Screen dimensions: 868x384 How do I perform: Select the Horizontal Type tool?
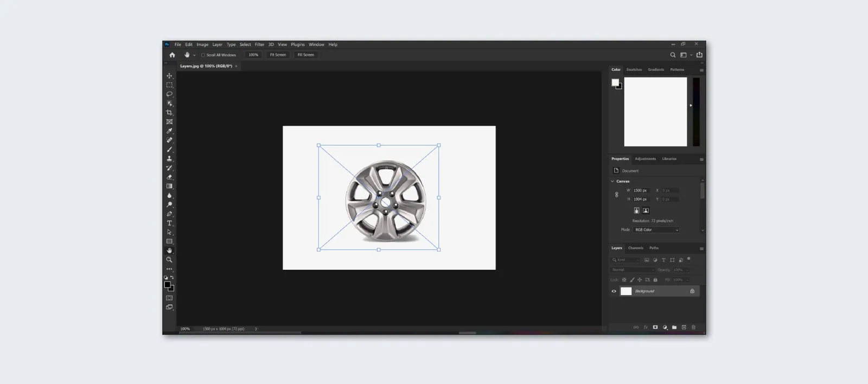pyautogui.click(x=169, y=223)
